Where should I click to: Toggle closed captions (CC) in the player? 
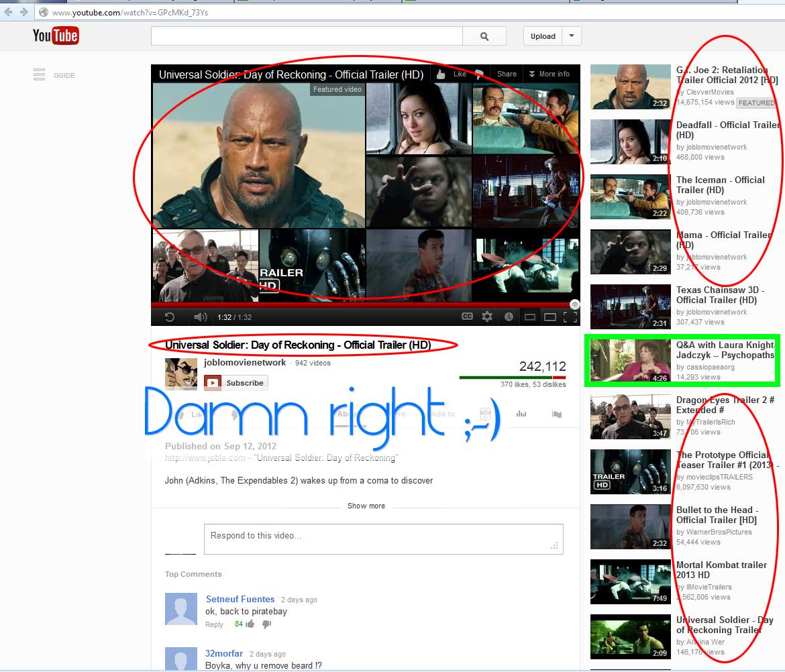pyautogui.click(x=468, y=317)
